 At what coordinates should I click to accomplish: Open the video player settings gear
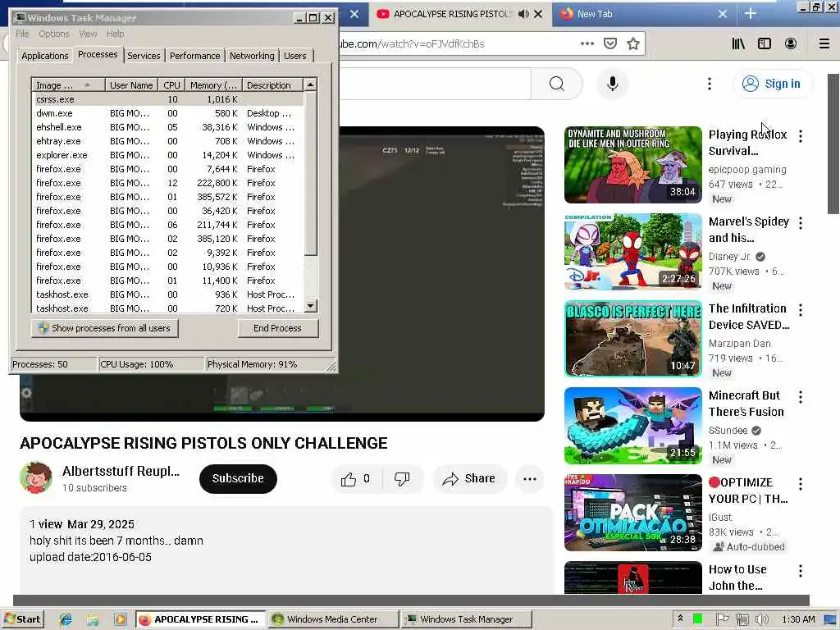(26, 393)
